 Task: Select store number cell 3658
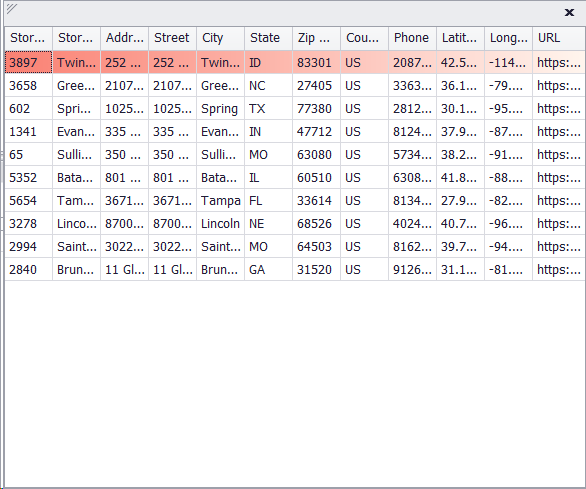coord(28,86)
